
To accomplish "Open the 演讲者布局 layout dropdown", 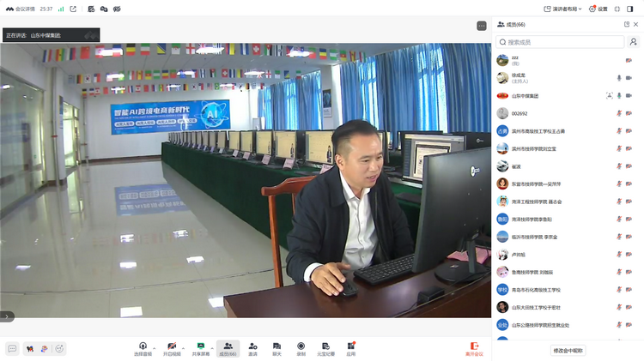I will pyautogui.click(x=562, y=9).
